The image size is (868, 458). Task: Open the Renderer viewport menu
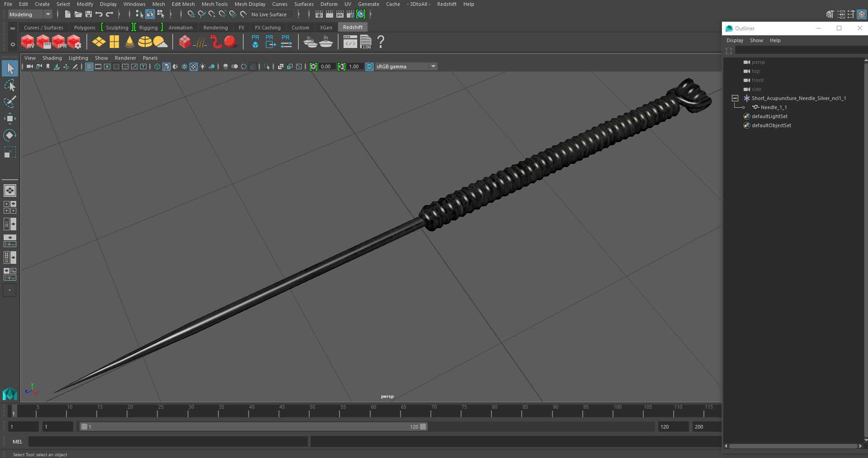pos(125,58)
